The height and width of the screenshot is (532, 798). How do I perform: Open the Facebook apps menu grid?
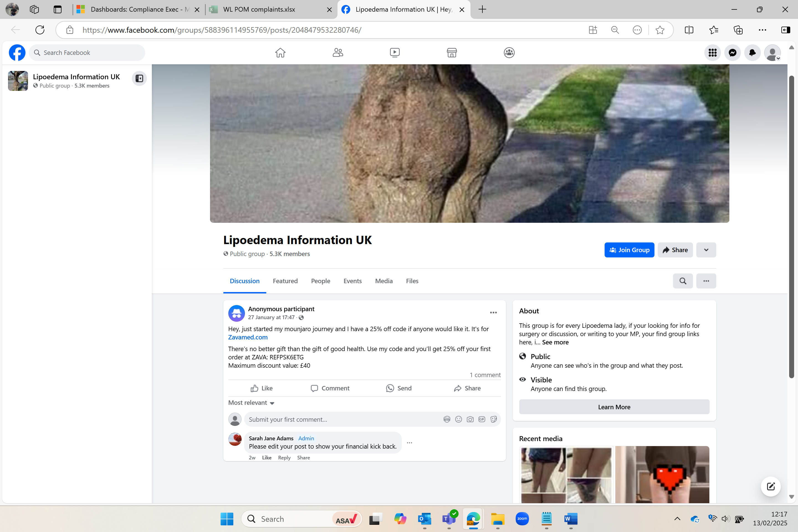click(x=712, y=53)
